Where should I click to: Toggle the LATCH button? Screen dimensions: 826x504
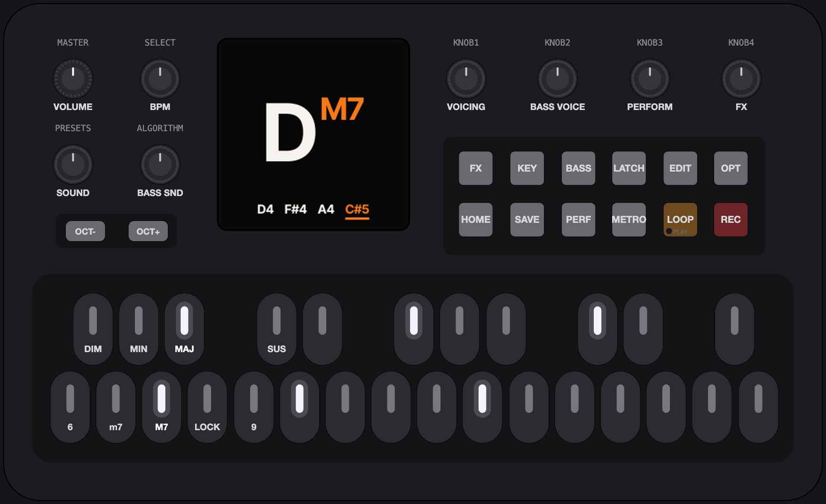(629, 168)
